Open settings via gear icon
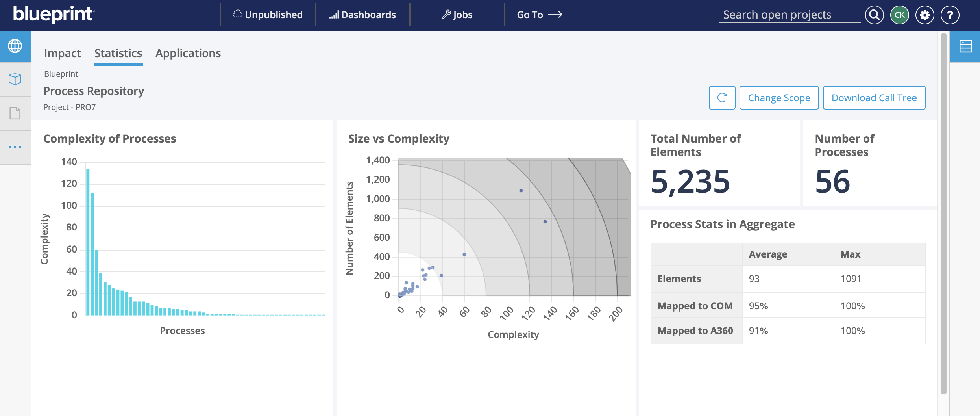The width and height of the screenshot is (980, 416). 925,15
